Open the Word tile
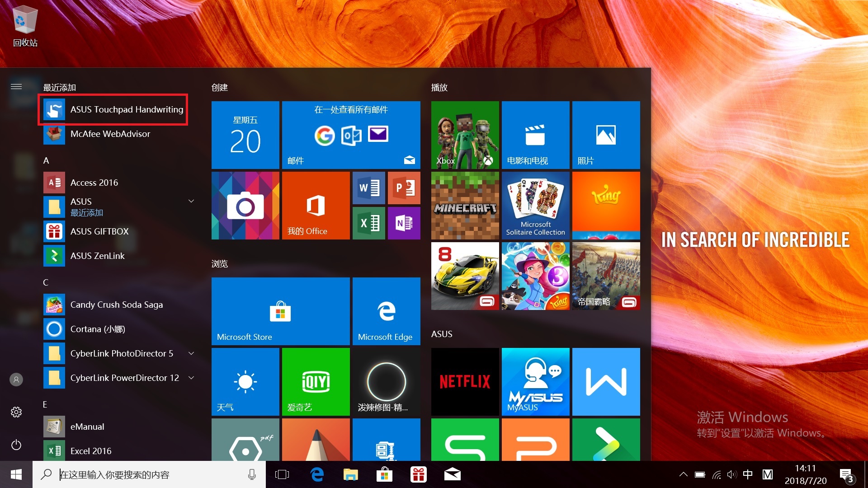868x488 pixels. 369,188
